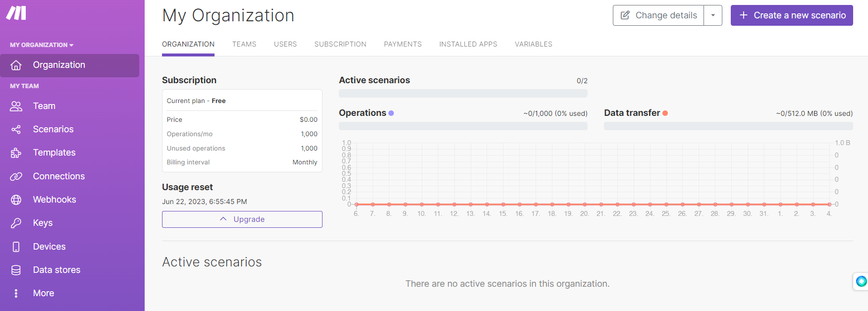Open dropdown arrow next to Change details
The height and width of the screenshot is (311, 868).
point(713,15)
